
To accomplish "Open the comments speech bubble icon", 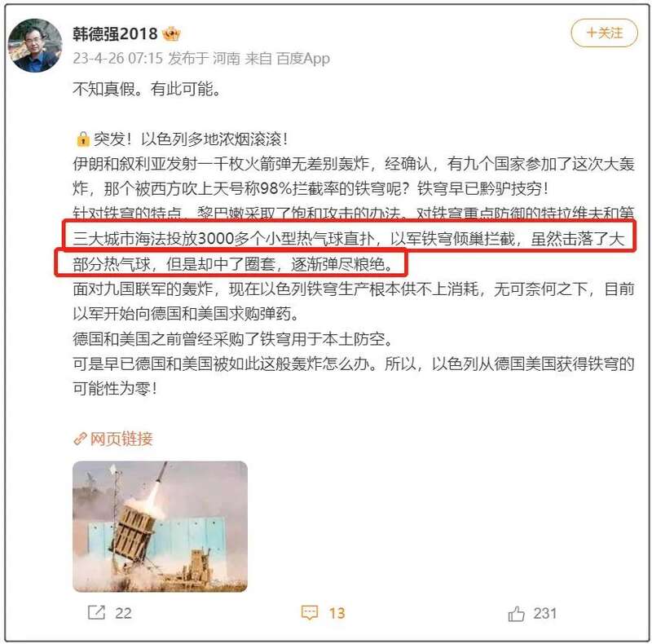I will pyautogui.click(x=310, y=613).
